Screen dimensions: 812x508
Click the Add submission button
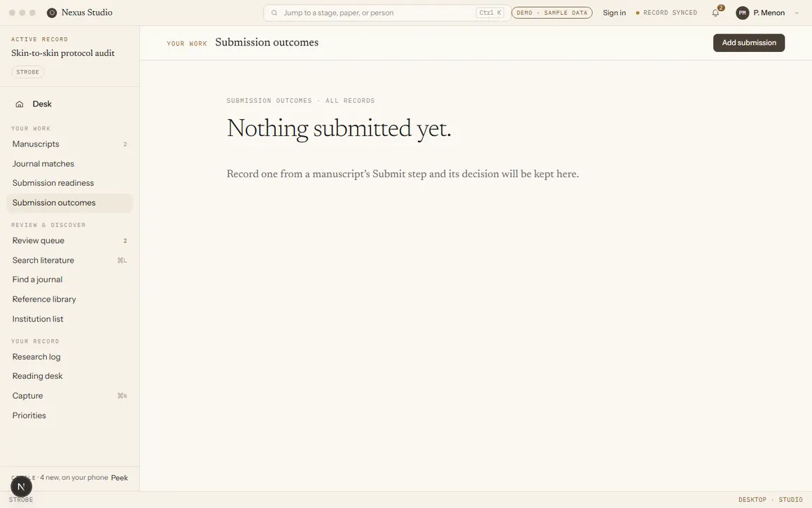(x=749, y=43)
